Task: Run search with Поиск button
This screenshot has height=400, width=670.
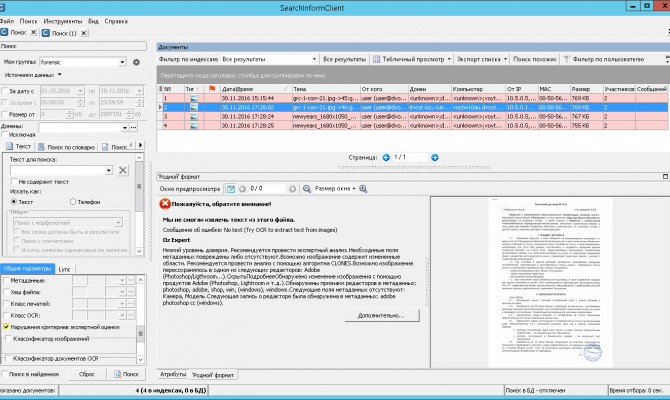Action: [126, 374]
